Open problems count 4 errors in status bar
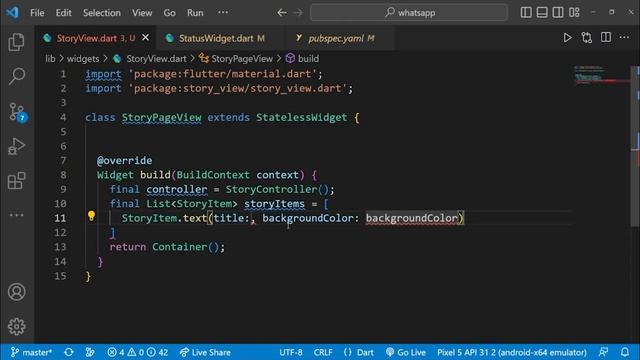 pos(138,352)
